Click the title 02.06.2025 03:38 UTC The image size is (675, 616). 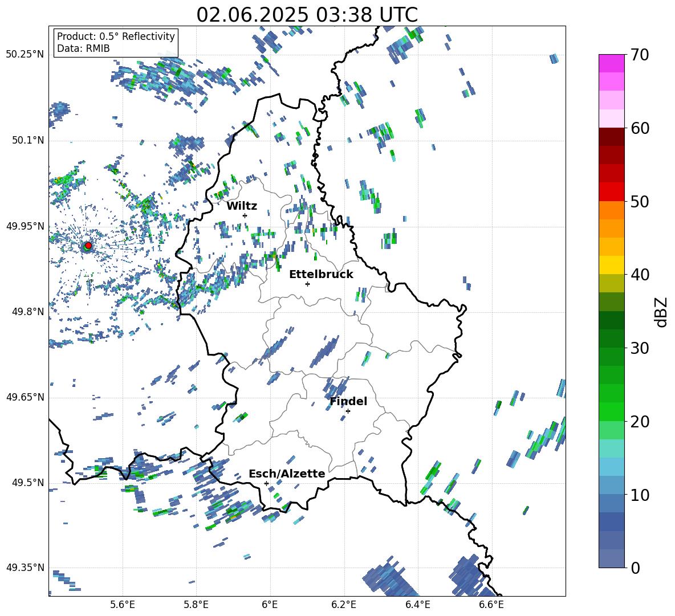[307, 15]
